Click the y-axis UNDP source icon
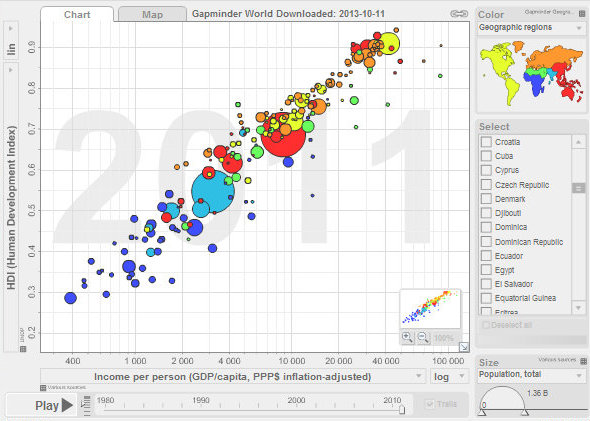590x421 pixels. click(x=23, y=349)
